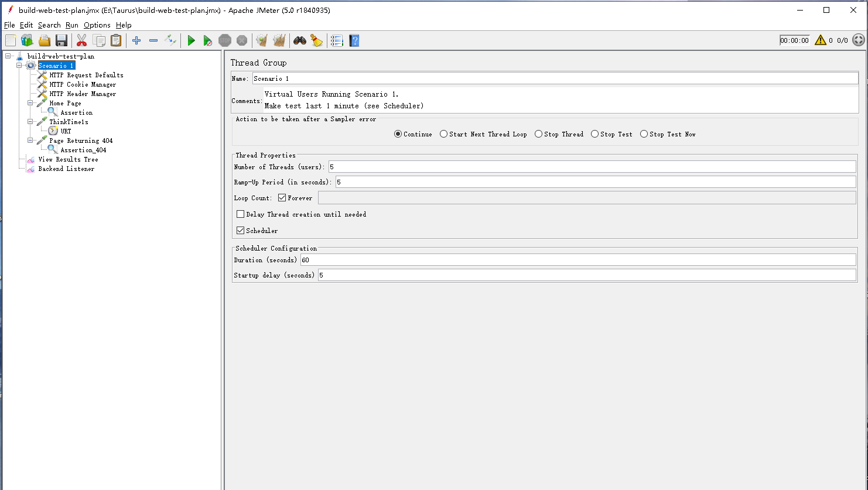The image size is (868, 490).
Task: Open the Options menu
Action: (x=97, y=25)
